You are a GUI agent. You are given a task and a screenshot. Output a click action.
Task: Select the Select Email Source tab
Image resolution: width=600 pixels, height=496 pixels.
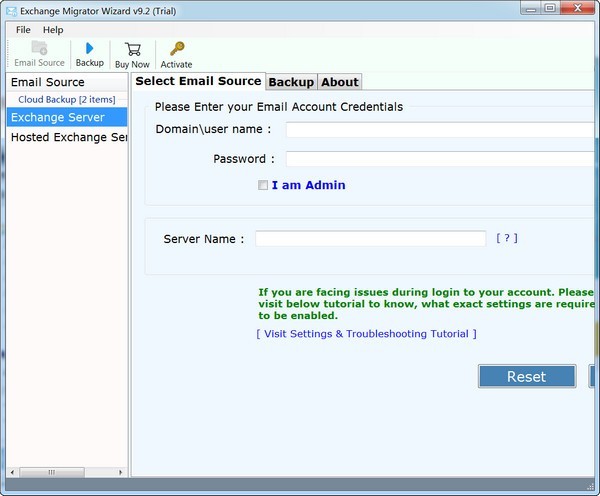point(198,81)
